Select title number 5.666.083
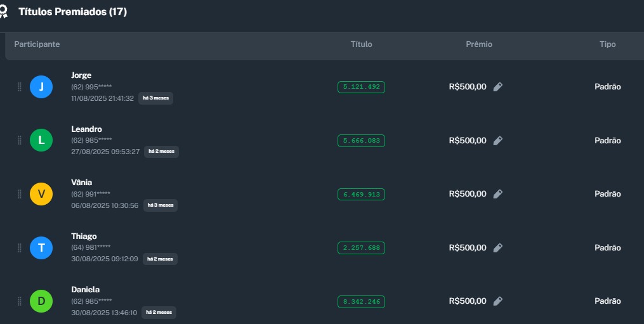Viewport: 644px width, 324px height. click(x=361, y=141)
